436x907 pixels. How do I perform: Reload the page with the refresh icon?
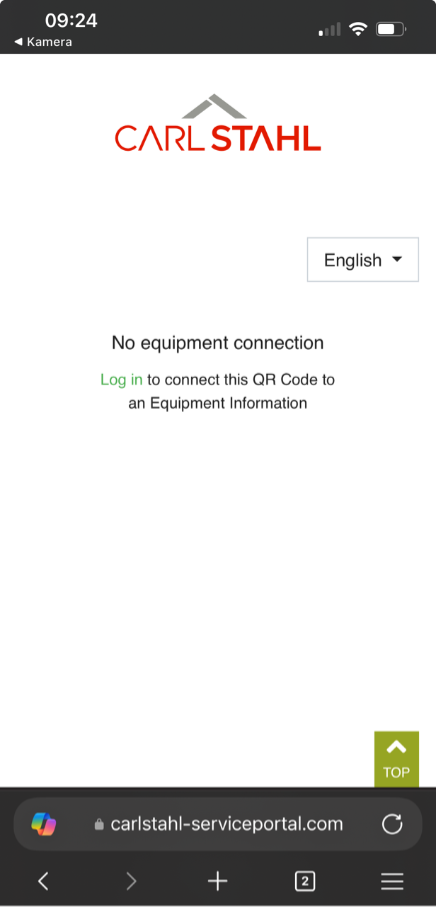392,824
